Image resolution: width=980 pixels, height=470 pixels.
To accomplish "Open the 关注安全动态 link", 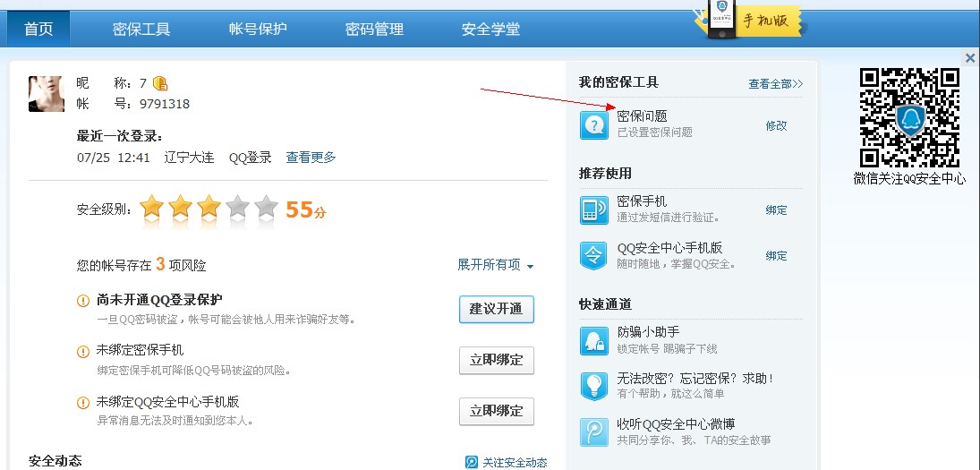I will pyautogui.click(x=515, y=463).
